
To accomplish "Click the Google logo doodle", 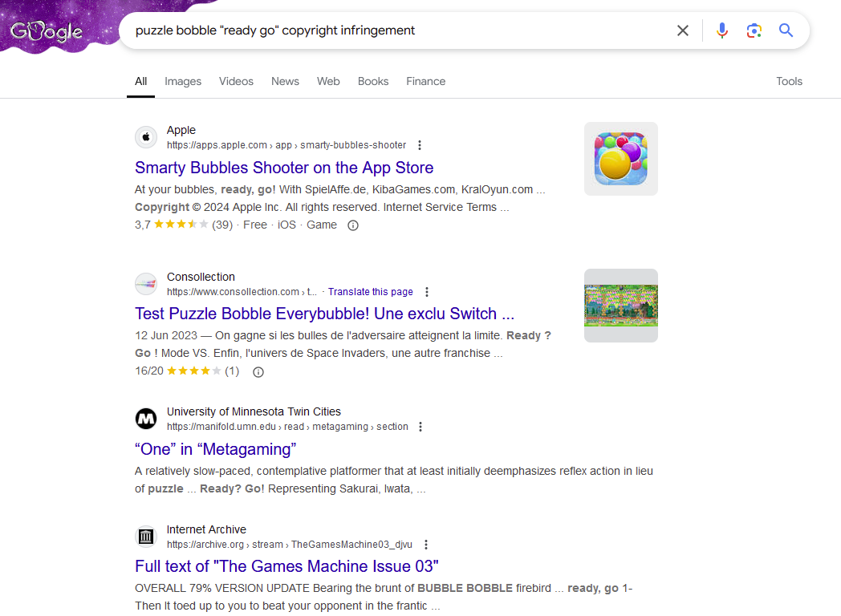I will pos(47,31).
